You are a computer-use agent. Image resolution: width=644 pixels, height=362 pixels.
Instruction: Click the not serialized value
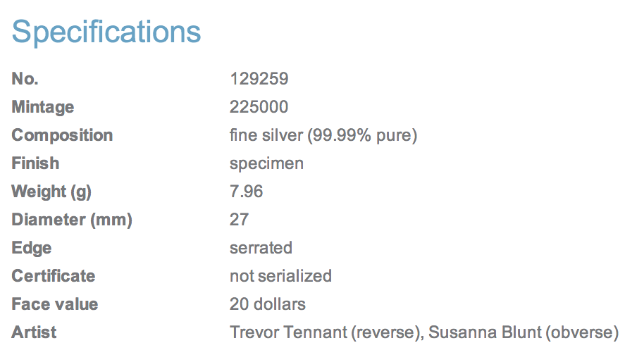(x=280, y=276)
